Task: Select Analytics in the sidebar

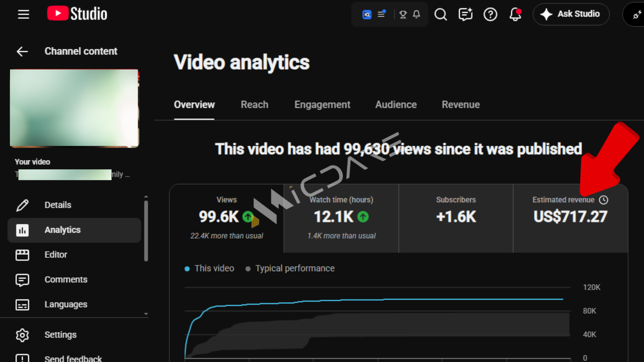Action: 74,230
